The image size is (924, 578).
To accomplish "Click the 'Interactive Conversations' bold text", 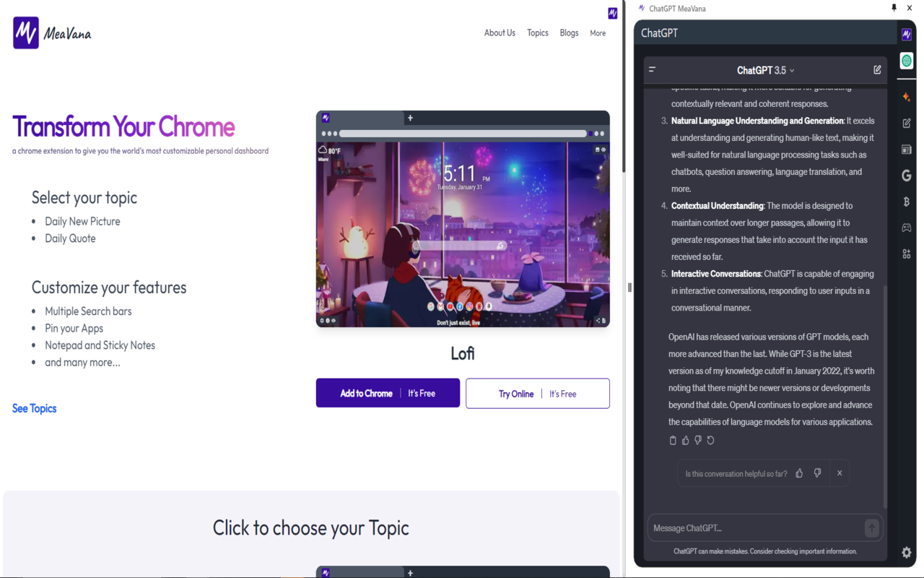I will click(x=716, y=274).
